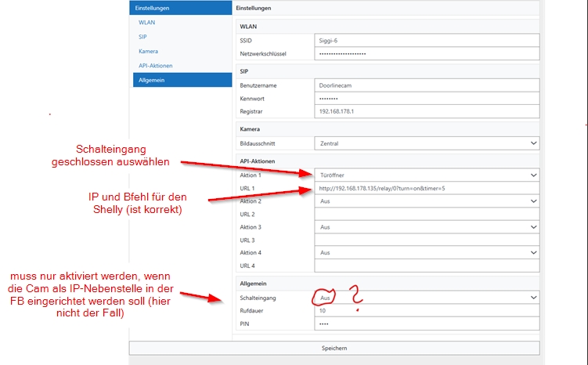The height and width of the screenshot is (365, 588).
Task: Open the WLAN settings menu item
Action: pyautogui.click(x=146, y=23)
